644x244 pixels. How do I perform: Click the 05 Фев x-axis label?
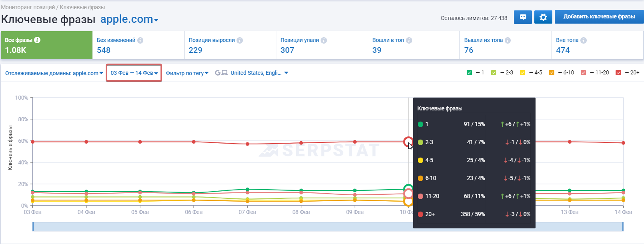(x=140, y=212)
